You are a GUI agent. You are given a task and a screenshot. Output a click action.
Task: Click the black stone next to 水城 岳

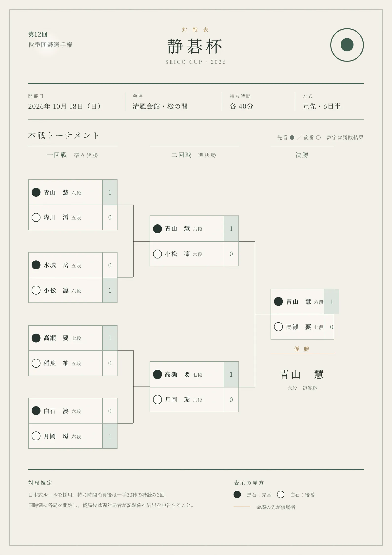[36, 265]
